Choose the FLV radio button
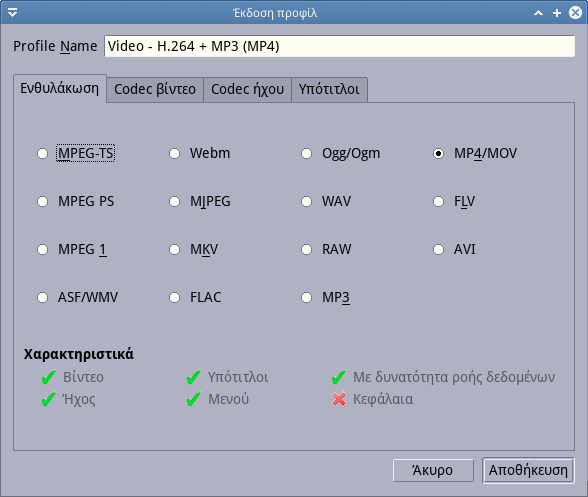This screenshot has width=588, height=497. [x=454, y=201]
